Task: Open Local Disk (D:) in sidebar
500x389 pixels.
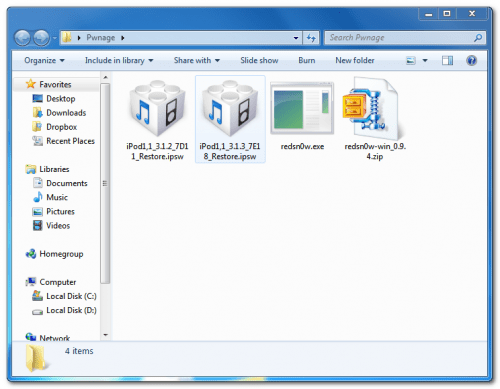Action: 71,310
